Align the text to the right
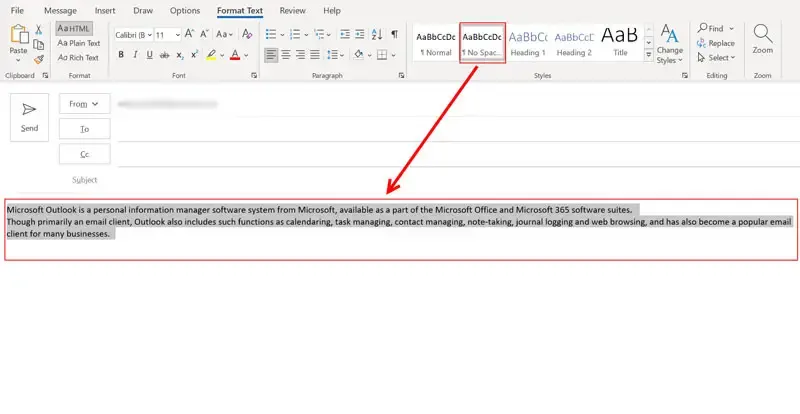This screenshot has width=800, height=414. point(301,54)
